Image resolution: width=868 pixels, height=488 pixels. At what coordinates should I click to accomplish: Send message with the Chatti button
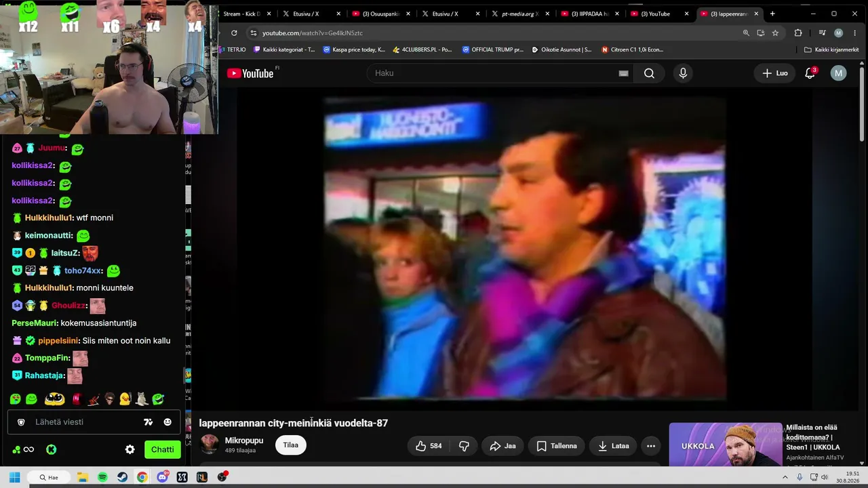tap(163, 449)
